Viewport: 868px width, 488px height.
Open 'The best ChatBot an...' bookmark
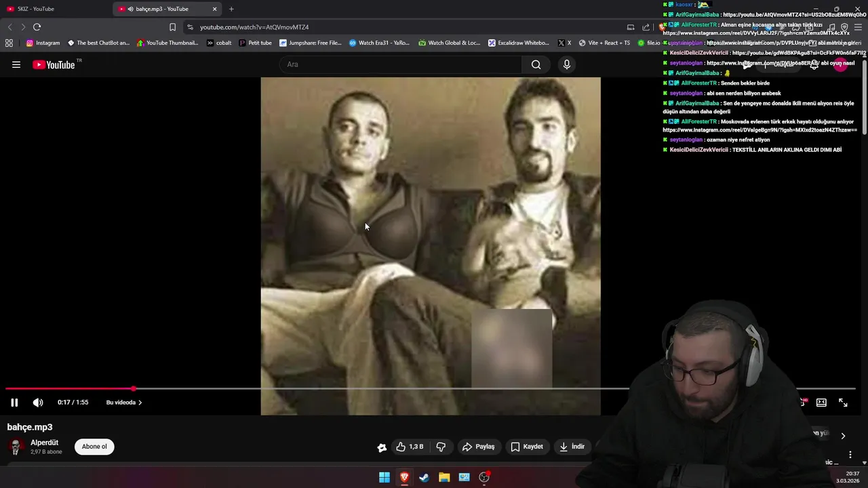(x=98, y=43)
